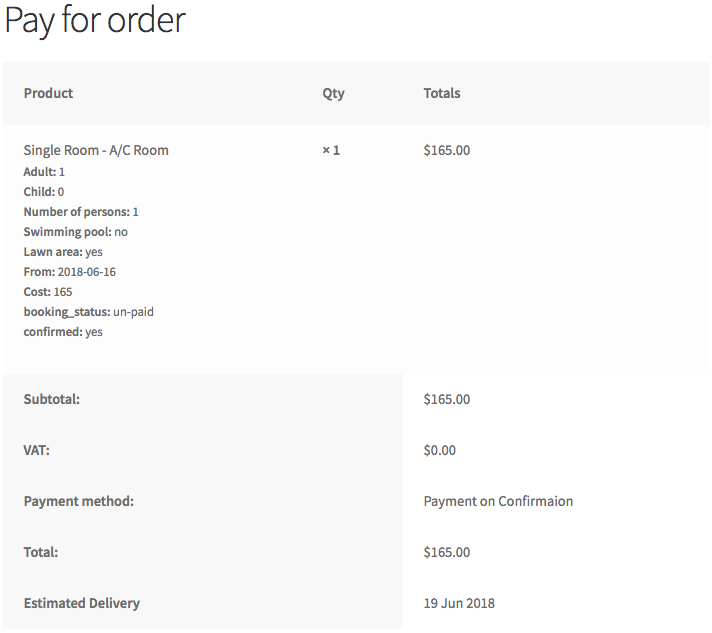
Task: Click the "confirmed: yes" detail line
Action: point(63,332)
